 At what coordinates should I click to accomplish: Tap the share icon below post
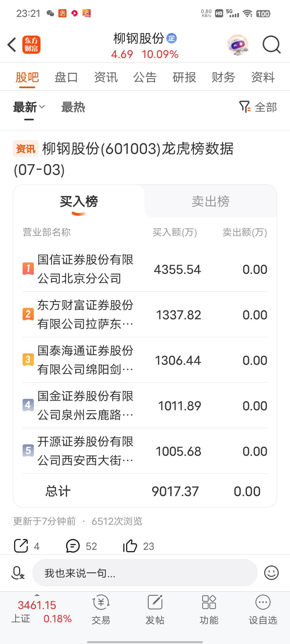[21, 546]
